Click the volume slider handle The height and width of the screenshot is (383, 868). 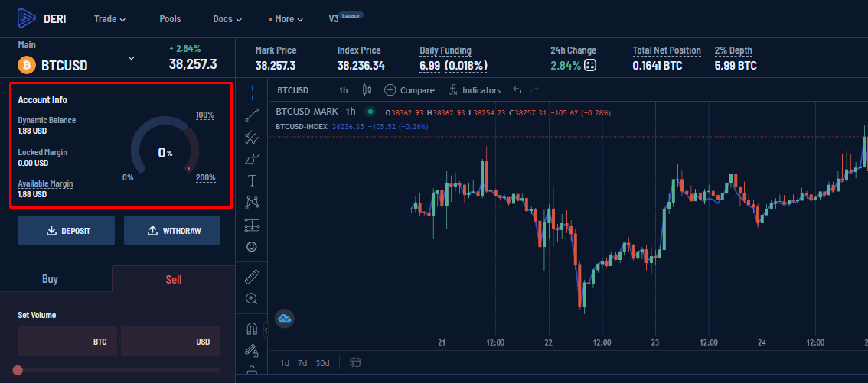coord(18,370)
